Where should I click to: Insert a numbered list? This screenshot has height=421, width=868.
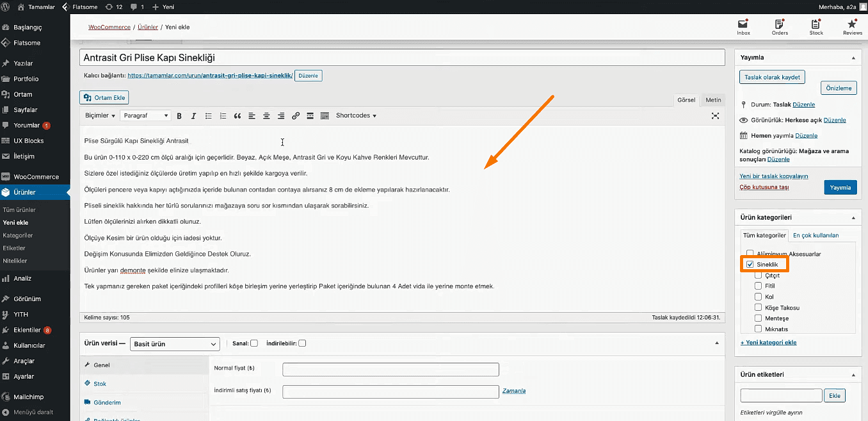(223, 116)
